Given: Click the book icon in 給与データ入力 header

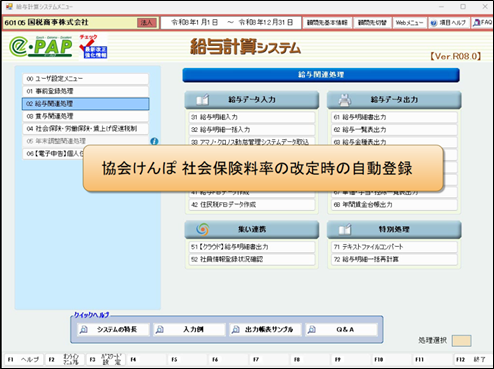Looking at the screenshot, I should pyautogui.click(x=202, y=99).
